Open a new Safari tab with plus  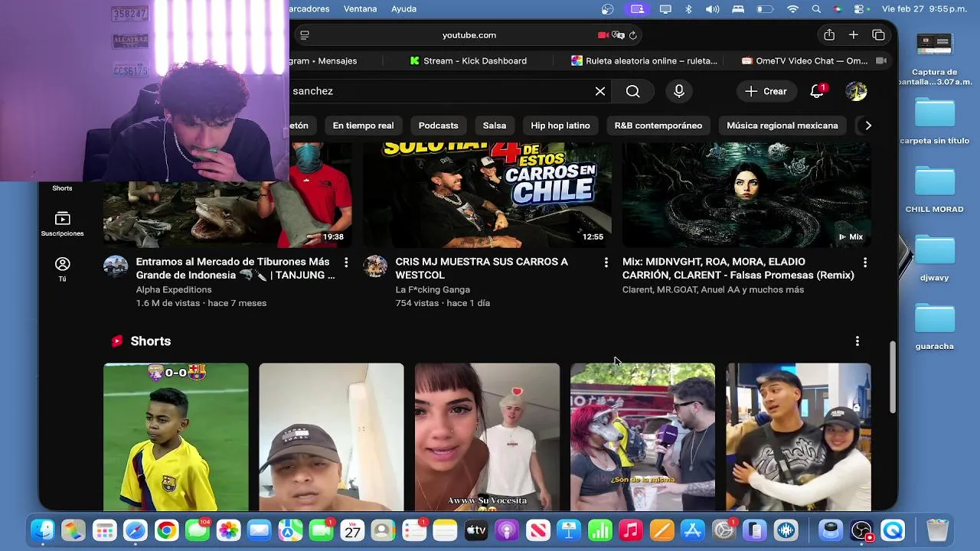(853, 35)
